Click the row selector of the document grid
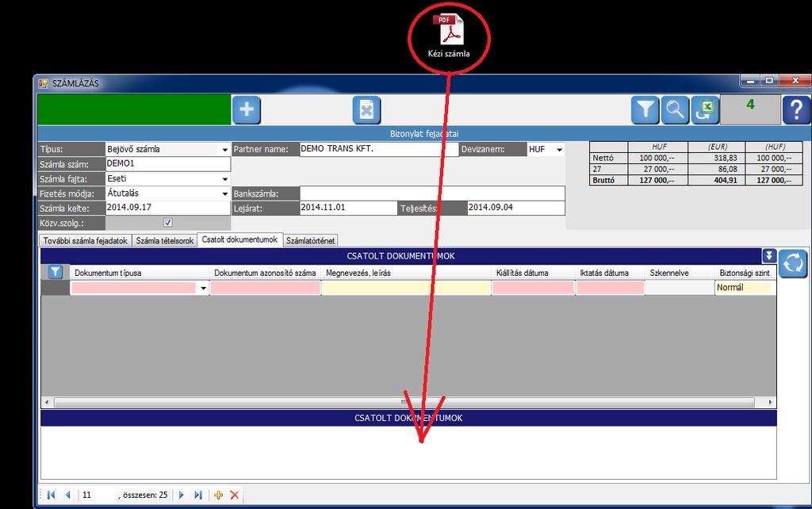The height and width of the screenshot is (509, 812). (56, 288)
